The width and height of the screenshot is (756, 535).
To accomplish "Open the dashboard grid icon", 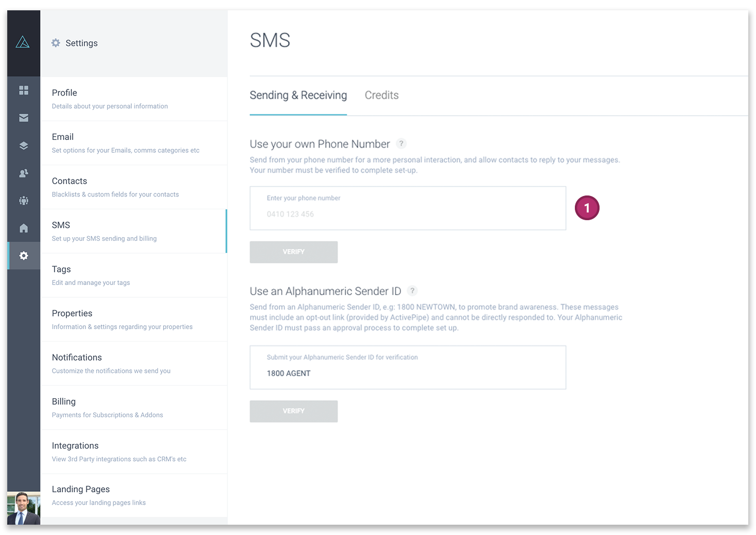I will point(23,90).
